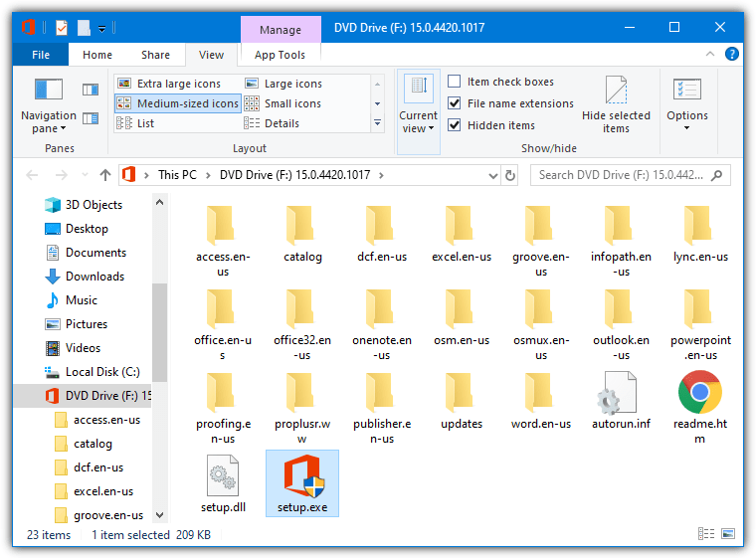Select the updates folder
The width and height of the screenshot is (756, 558).
[462, 400]
